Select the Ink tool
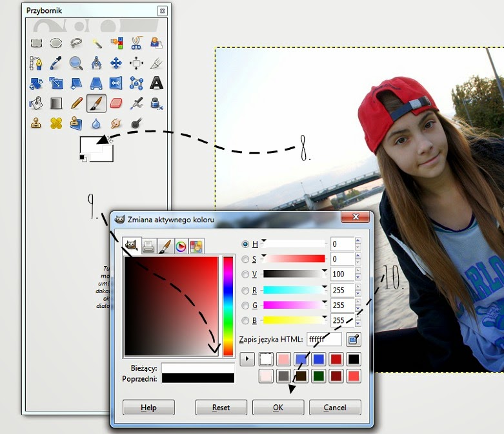This screenshot has width=504, height=434. (156, 103)
